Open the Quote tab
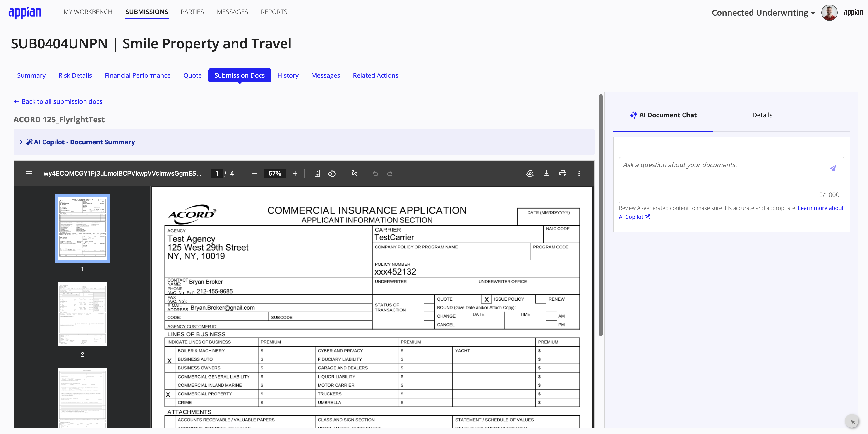868x434 pixels. point(192,75)
